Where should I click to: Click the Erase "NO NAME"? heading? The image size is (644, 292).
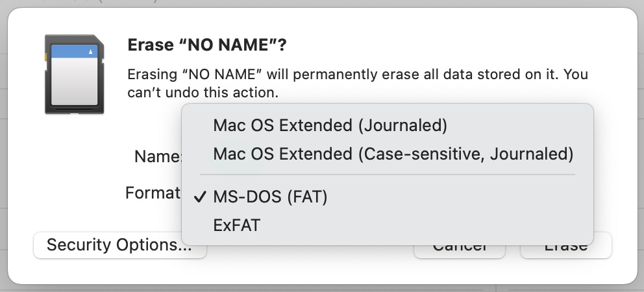pos(207,45)
